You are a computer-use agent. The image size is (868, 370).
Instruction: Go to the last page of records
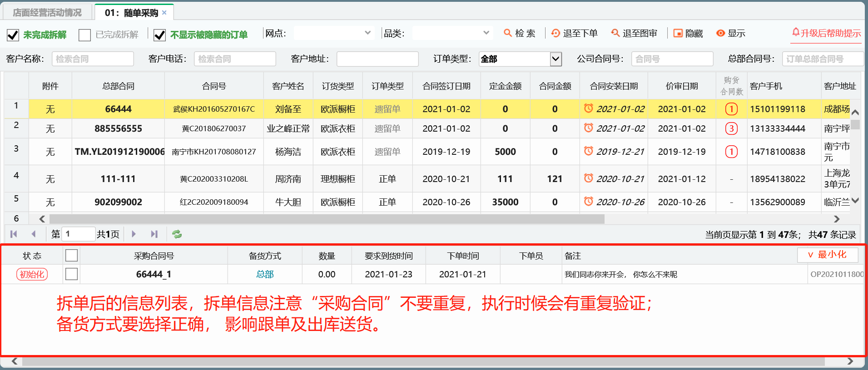[x=154, y=234]
